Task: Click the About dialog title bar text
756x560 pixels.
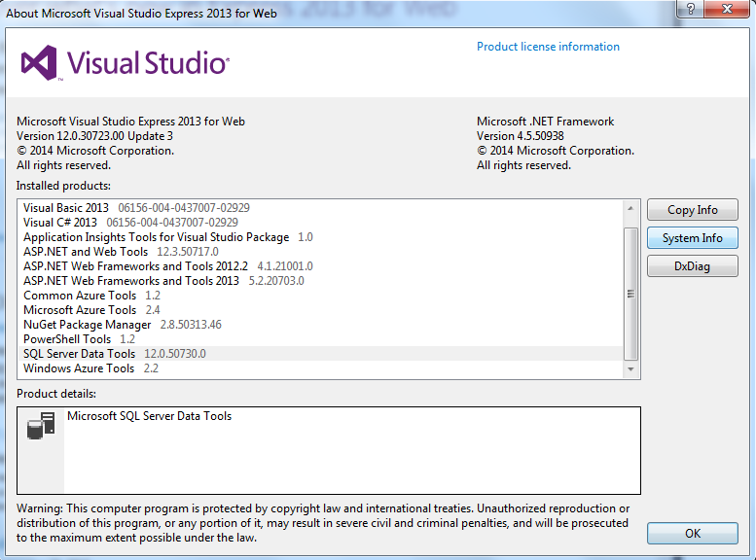Action: tap(141, 13)
